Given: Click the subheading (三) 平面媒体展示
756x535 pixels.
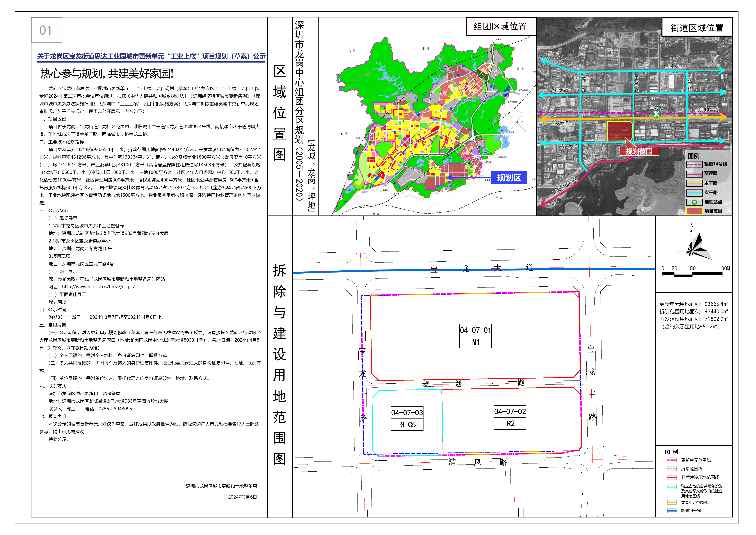Looking at the screenshot, I should 68,294.
